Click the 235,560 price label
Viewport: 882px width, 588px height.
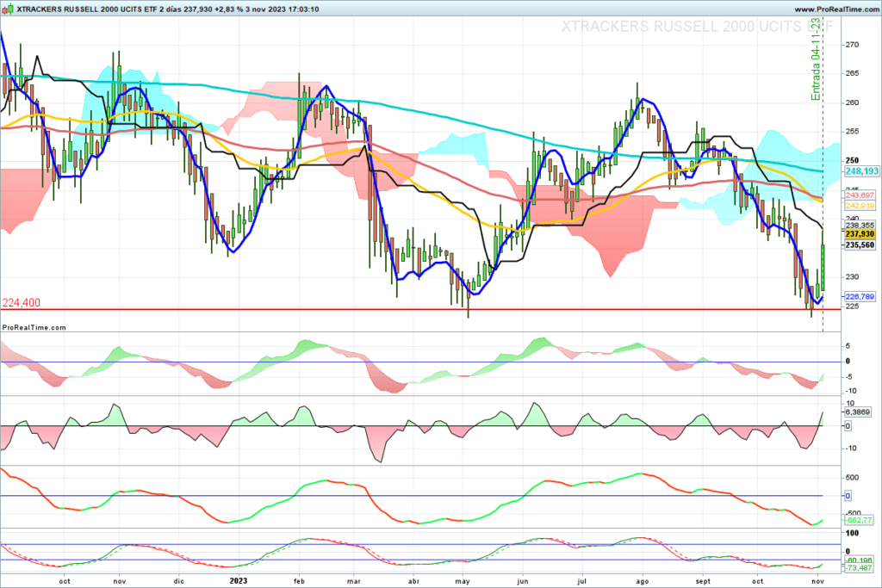(x=860, y=245)
